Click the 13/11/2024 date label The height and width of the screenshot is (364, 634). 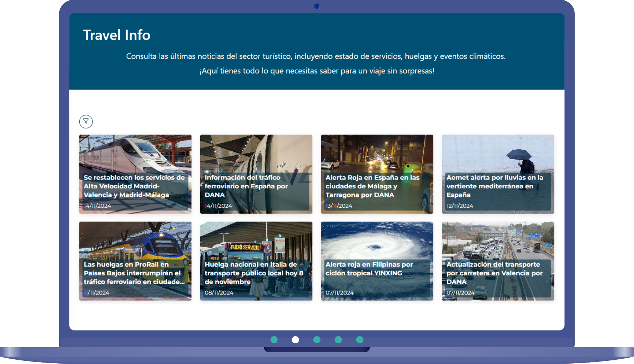[x=339, y=206]
